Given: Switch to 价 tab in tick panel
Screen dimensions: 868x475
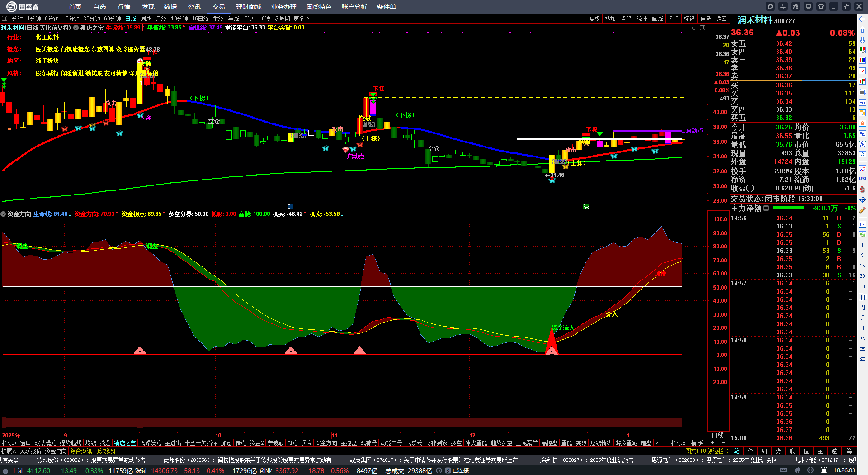Looking at the screenshot, I should (x=750, y=451).
